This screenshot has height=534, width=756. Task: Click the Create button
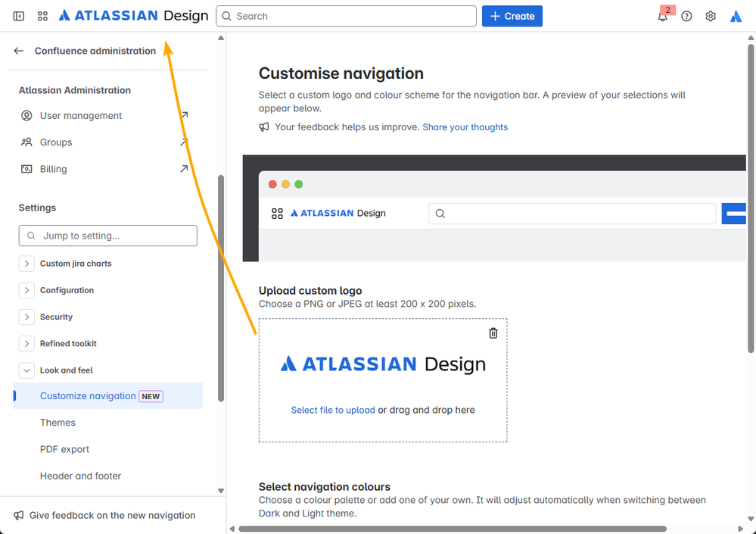click(x=512, y=16)
